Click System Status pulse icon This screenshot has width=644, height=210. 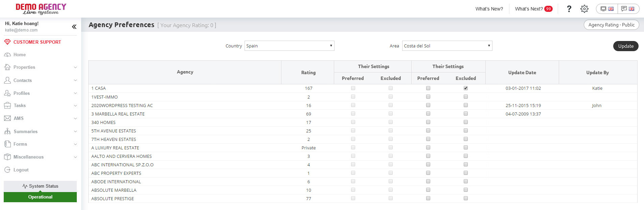25,186
